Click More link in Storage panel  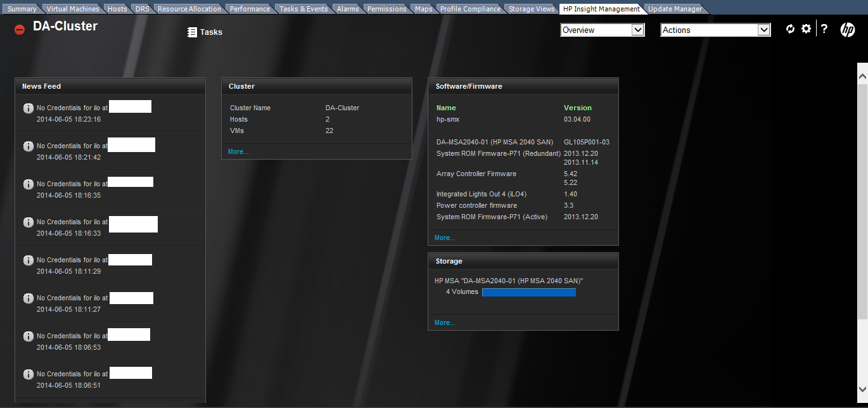pos(445,322)
